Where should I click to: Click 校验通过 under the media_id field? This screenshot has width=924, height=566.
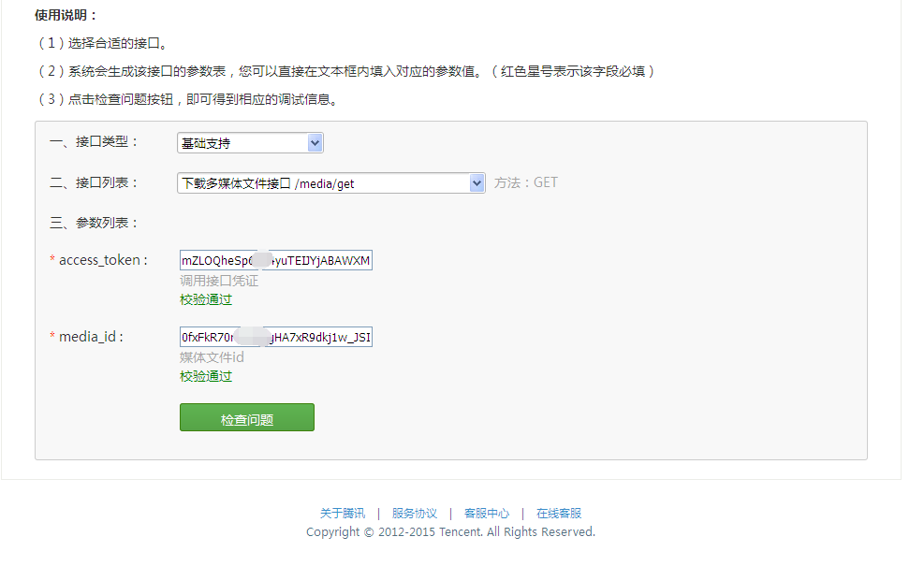click(205, 375)
